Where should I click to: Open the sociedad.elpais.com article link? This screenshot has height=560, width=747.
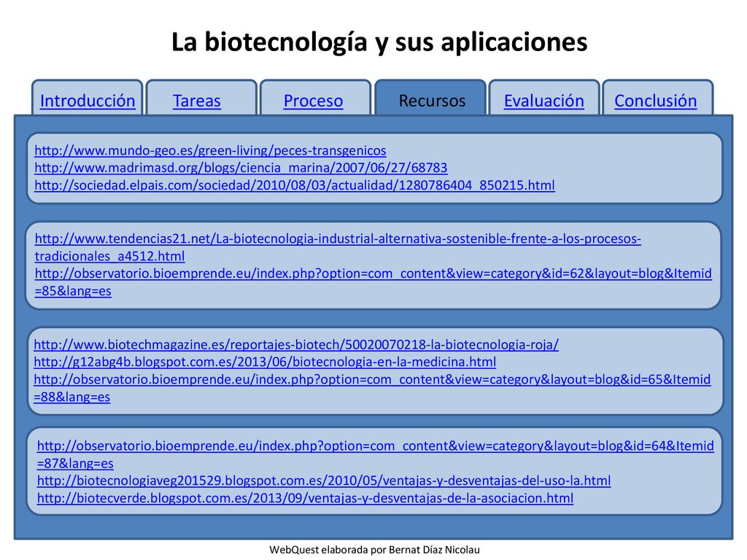[x=295, y=185]
